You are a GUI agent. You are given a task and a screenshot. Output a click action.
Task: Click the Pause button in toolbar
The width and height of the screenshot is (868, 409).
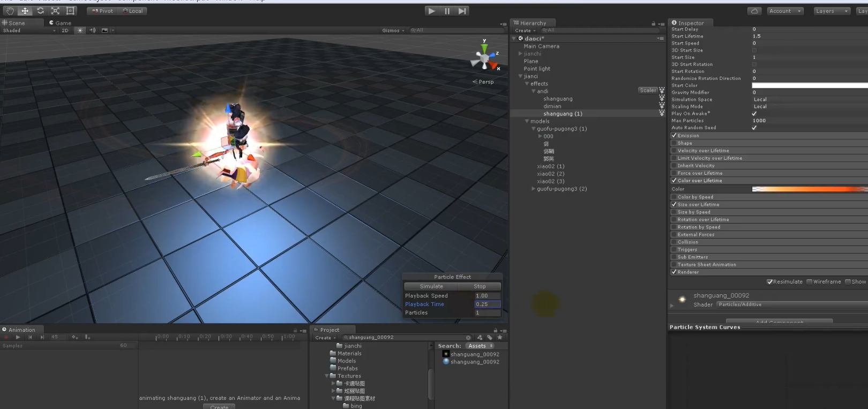point(447,11)
